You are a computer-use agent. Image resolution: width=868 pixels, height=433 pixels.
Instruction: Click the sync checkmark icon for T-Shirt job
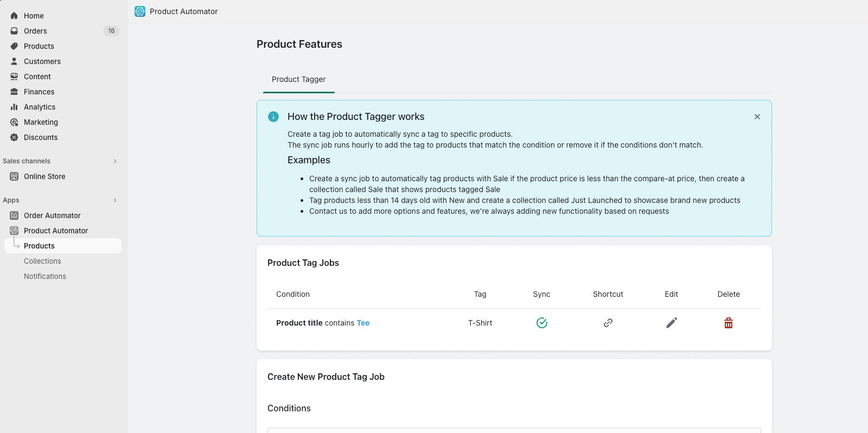[541, 323]
